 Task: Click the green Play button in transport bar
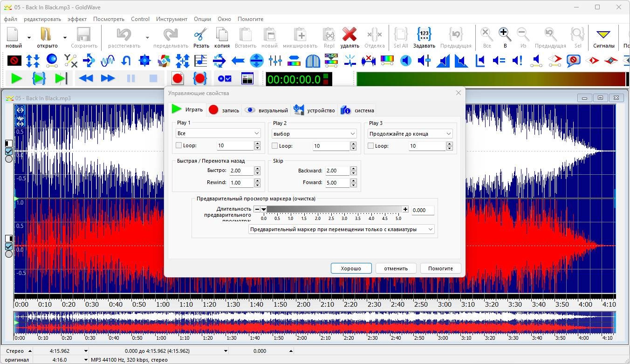[17, 79]
